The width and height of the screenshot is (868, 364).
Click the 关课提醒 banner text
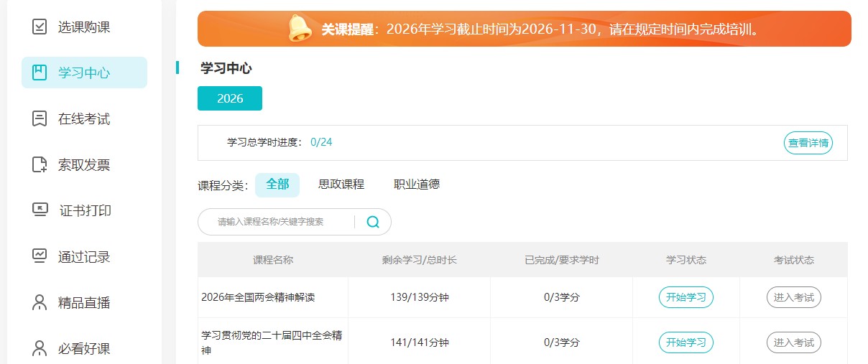pos(540,29)
